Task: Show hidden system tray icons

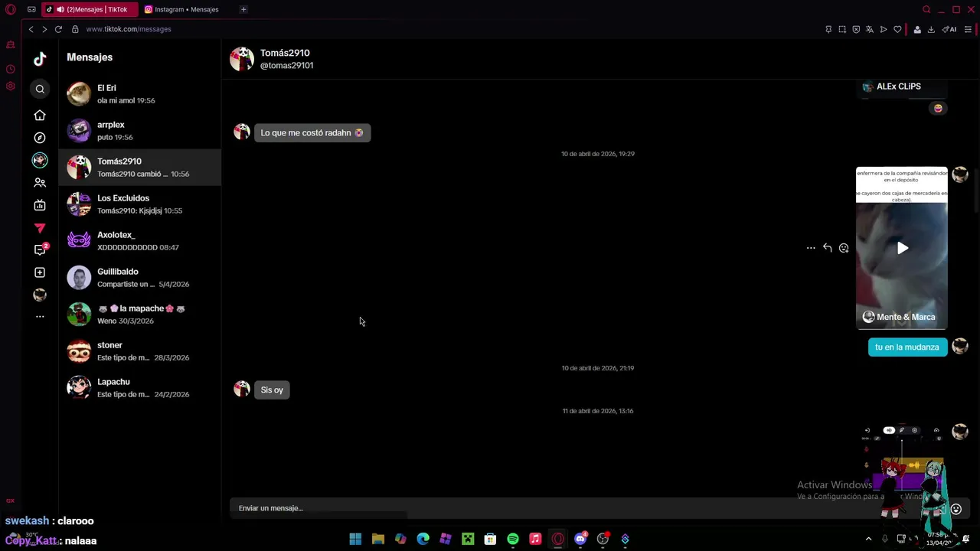Action: point(868,540)
